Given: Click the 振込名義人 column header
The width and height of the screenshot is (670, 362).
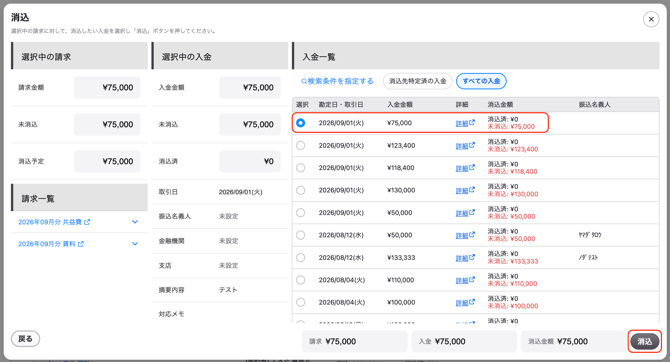Looking at the screenshot, I should 594,104.
